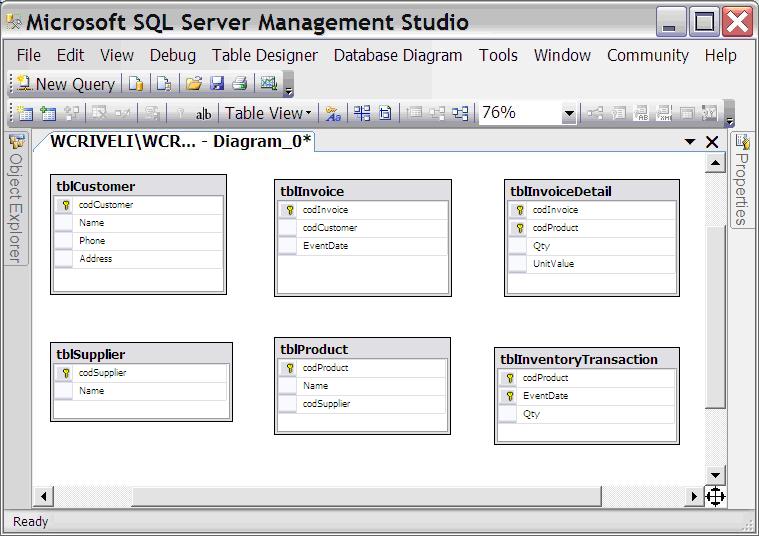The image size is (759, 536).
Task: Click the vertical scrollbar up arrow
Action: [715, 163]
